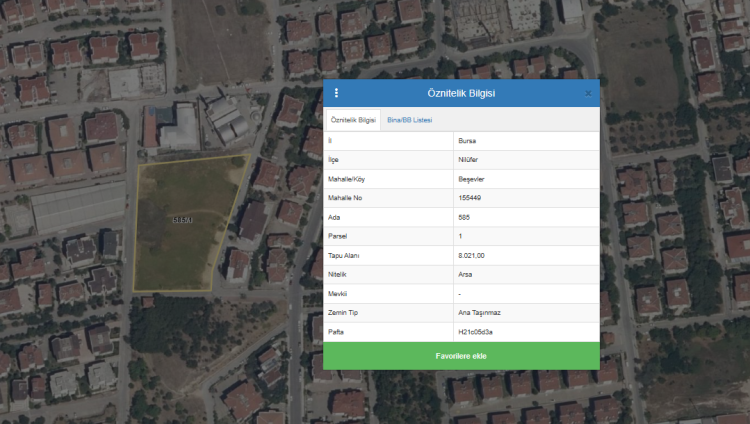The image size is (750, 424).
Task: Click the Öznitelik Bilgisi header title
Action: point(461,93)
